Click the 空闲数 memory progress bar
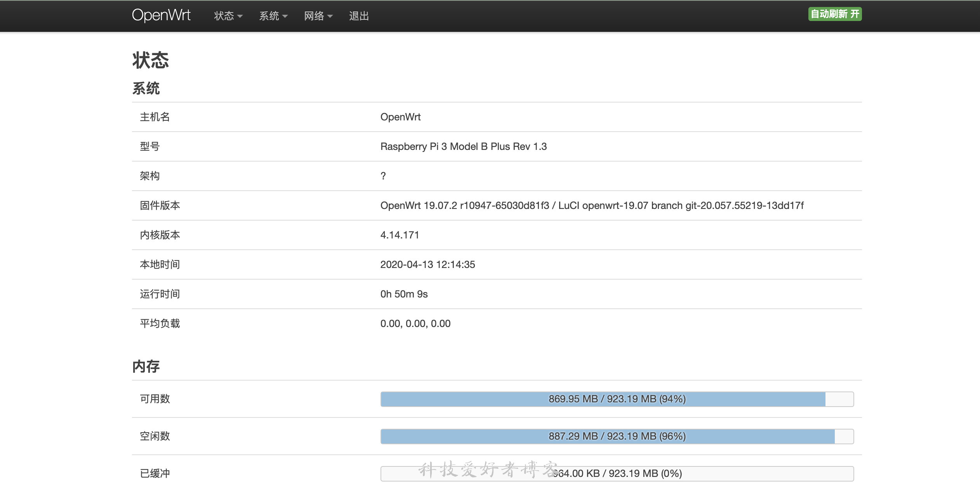The height and width of the screenshot is (487, 980). pos(617,436)
